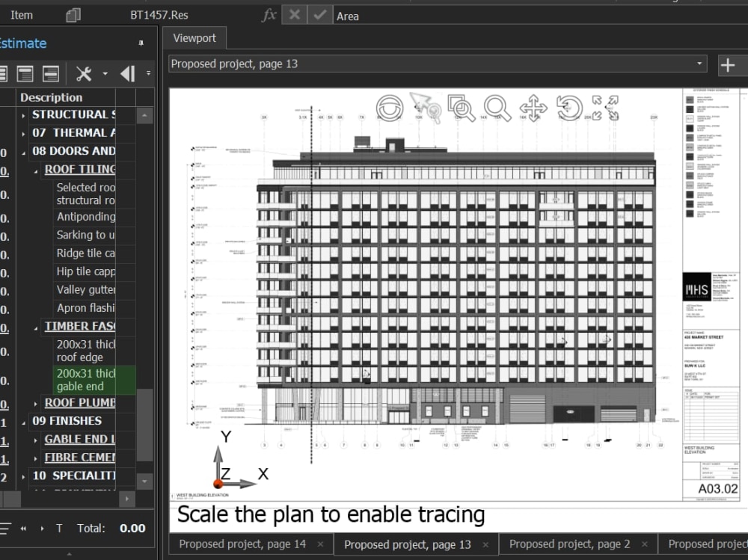Expand the STRUCTURAL section row
Screen dimensions: 748x560
pos(23,115)
